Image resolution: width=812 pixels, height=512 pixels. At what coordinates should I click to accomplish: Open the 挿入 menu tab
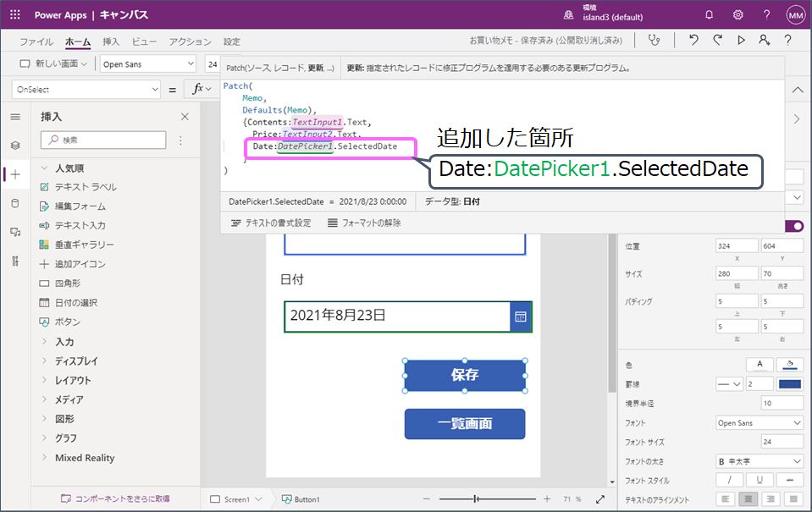click(x=111, y=41)
